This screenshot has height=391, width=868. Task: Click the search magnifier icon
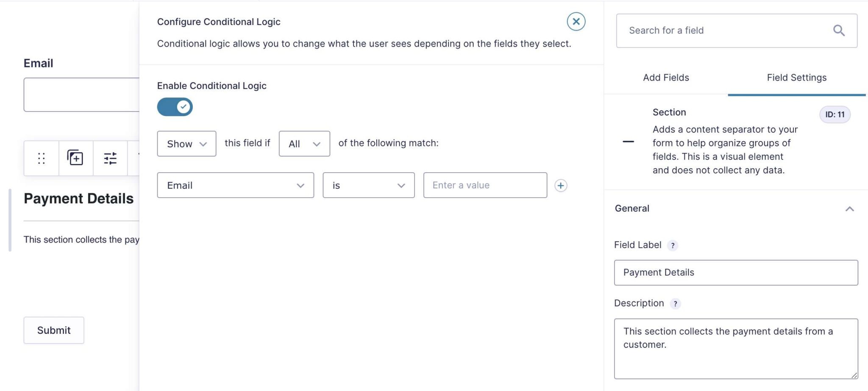tap(839, 30)
